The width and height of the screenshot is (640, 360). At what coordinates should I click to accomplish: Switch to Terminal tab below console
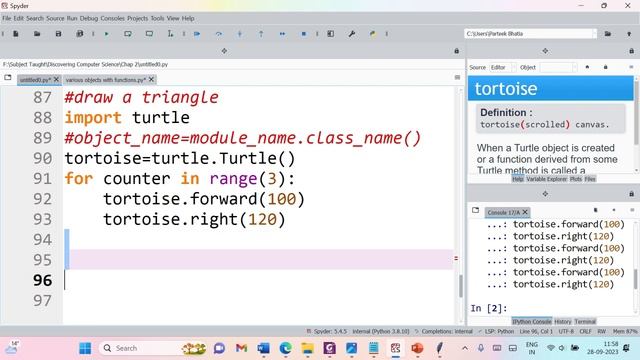(585, 322)
